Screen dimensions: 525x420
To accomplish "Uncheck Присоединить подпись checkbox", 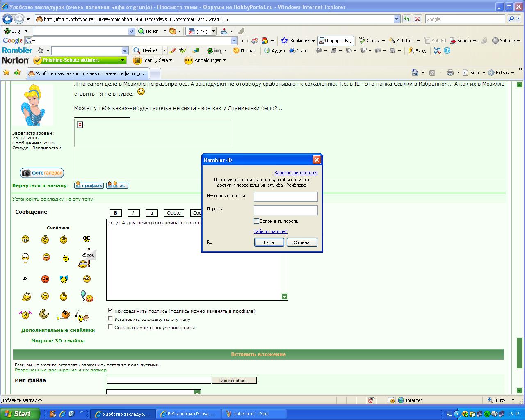I will pyautogui.click(x=110, y=310).
